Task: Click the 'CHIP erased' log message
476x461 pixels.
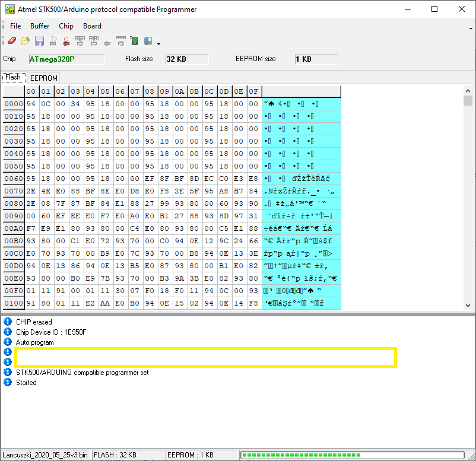Action: [34, 322]
